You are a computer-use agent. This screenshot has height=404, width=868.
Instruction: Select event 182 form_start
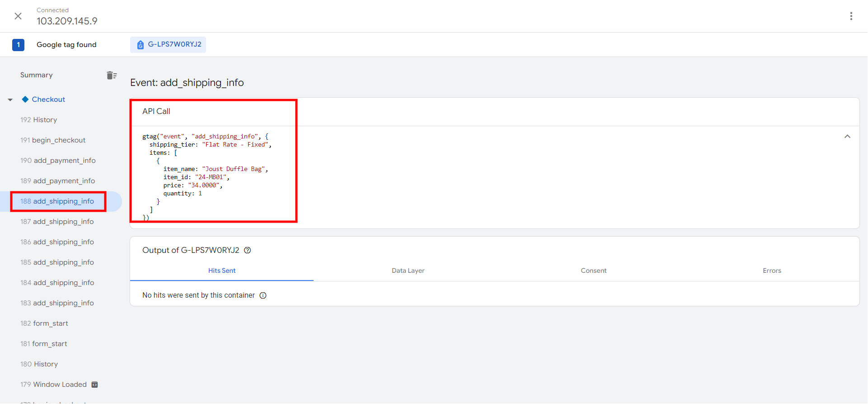tap(44, 323)
